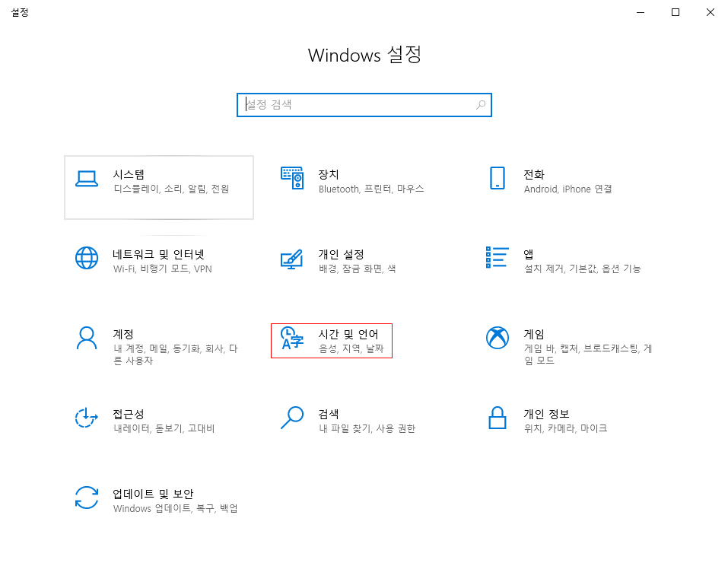Minimize the 설정 window
This screenshot has width=728, height=566.
(x=641, y=12)
